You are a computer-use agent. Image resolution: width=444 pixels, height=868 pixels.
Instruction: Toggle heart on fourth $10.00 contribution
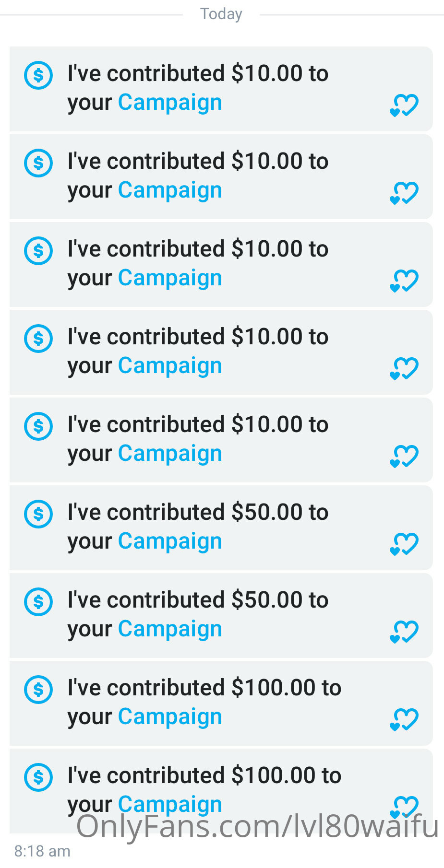404,369
